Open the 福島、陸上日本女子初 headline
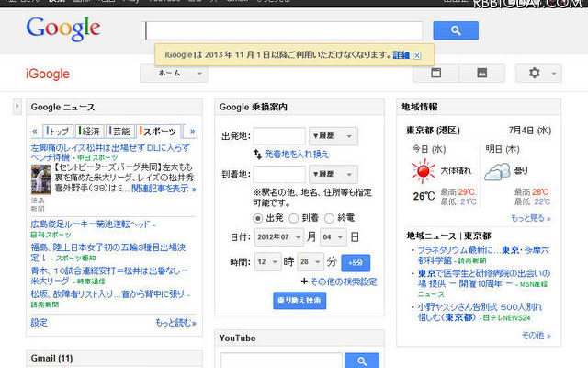The width and height of the screenshot is (588, 368). (x=108, y=252)
